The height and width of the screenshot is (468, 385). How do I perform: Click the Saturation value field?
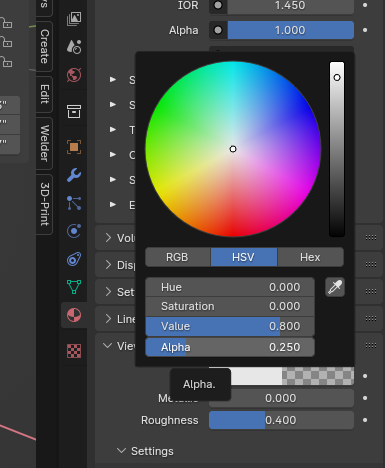click(x=230, y=306)
